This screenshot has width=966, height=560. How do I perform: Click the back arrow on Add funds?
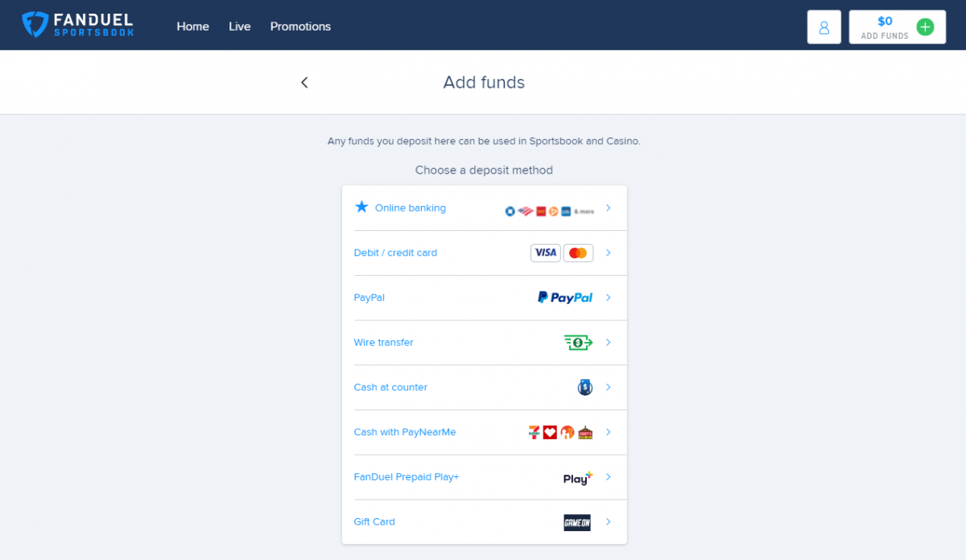point(304,82)
